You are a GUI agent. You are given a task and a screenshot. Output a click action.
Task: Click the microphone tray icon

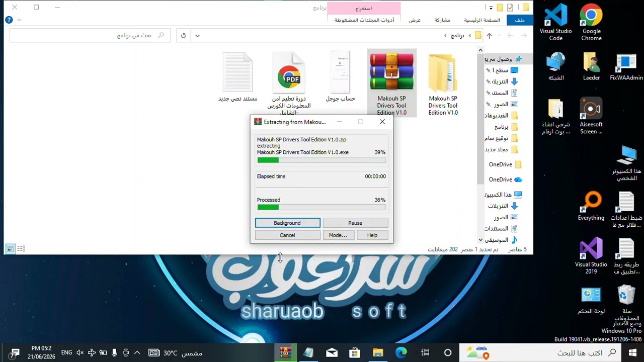[x=115, y=353]
